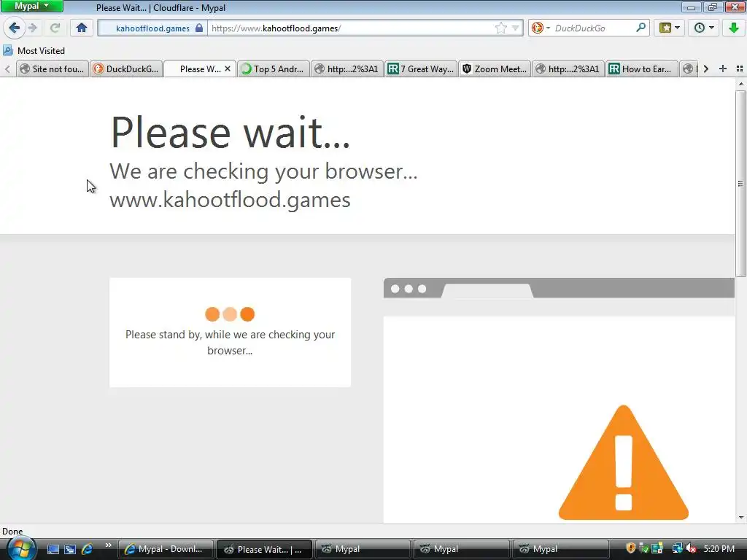Switch to the 'Site not fou...' tab

tap(53, 69)
